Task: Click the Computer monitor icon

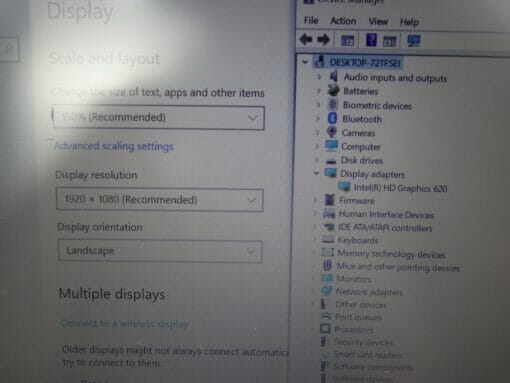Action: coord(331,146)
